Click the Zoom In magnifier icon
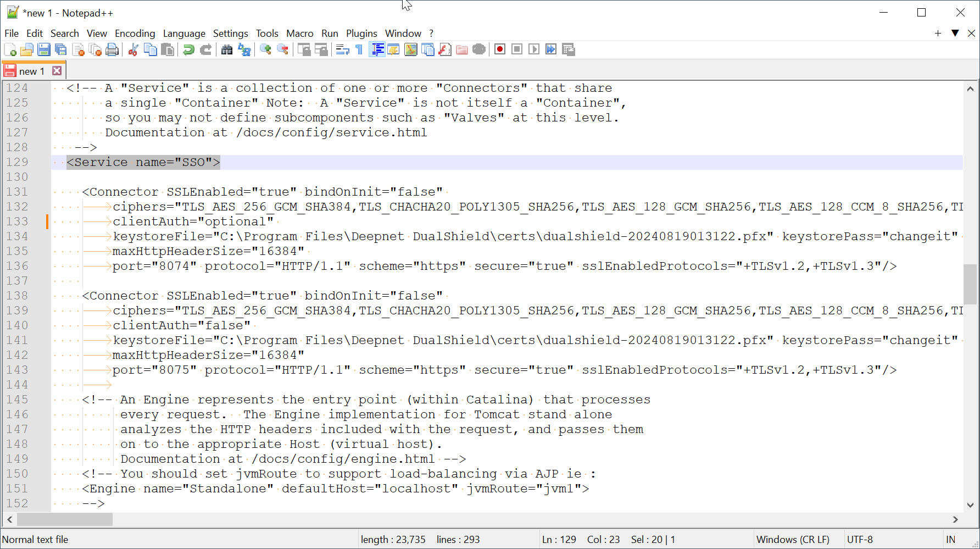This screenshot has height=549, width=980. coord(265,49)
